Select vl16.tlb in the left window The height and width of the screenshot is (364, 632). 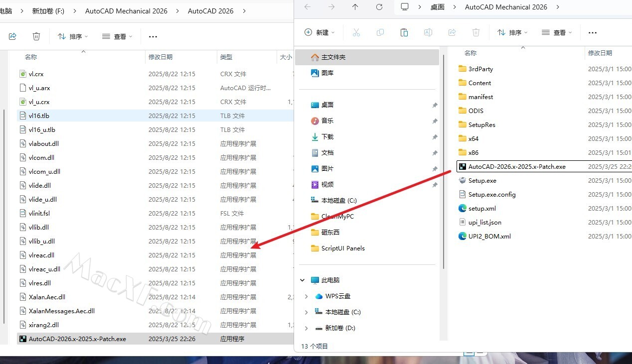click(x=155, y=116)
